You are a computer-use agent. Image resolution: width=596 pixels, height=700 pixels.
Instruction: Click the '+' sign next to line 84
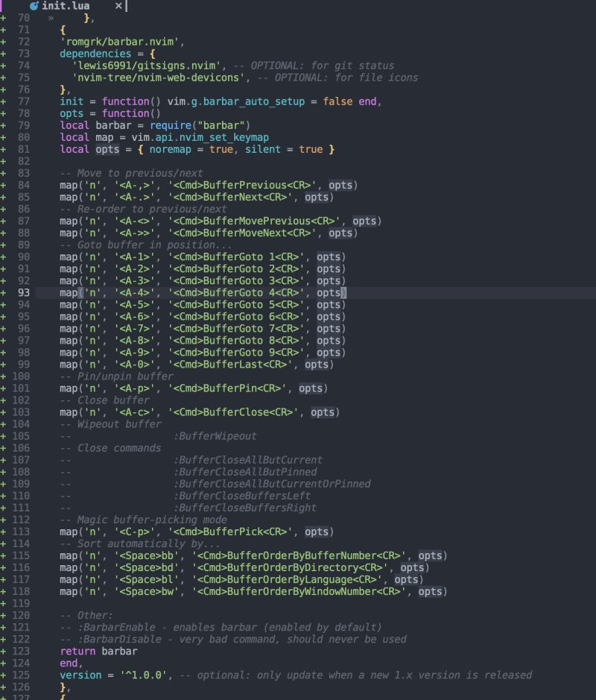point(4,185)
